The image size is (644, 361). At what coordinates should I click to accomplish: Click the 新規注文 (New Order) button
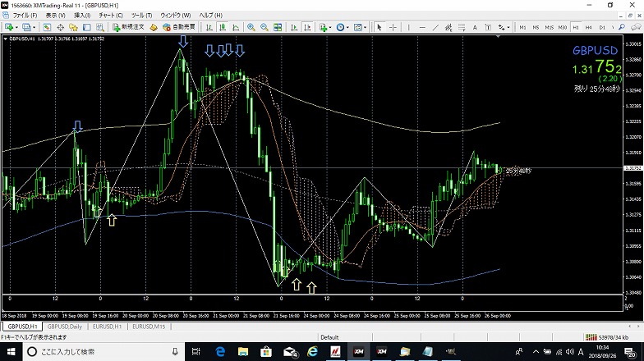[x=127, y=27]
